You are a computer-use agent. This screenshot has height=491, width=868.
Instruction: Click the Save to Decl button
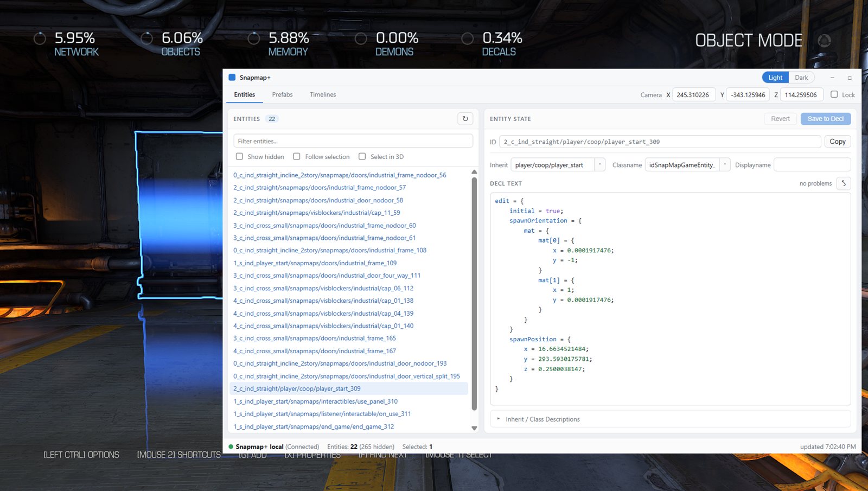coord(826,119)
